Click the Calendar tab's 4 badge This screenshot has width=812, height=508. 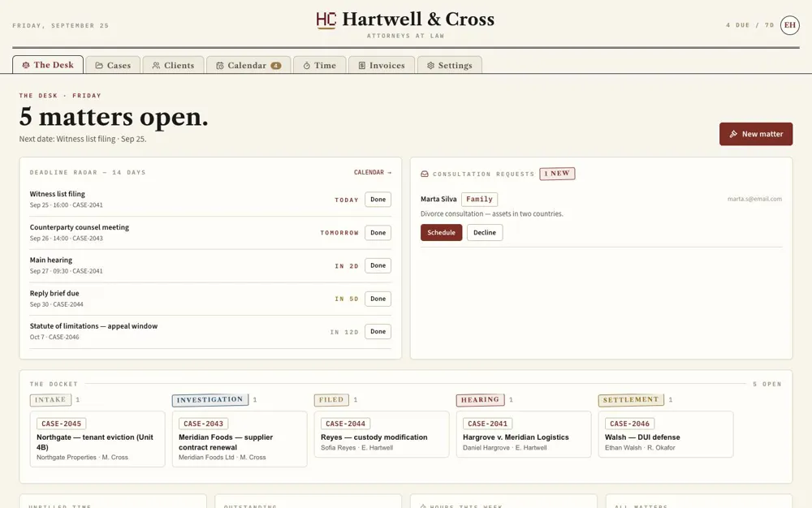pos(276,66)
